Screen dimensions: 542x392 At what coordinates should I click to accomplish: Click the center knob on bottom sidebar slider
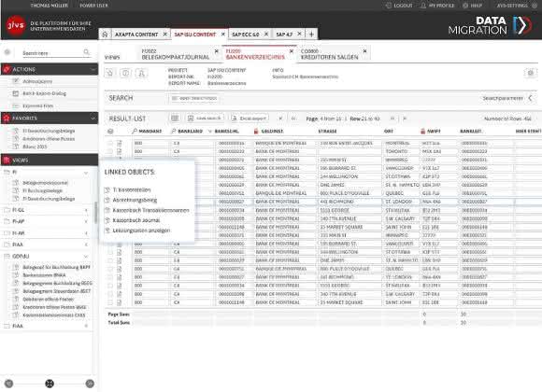(50, 384)
